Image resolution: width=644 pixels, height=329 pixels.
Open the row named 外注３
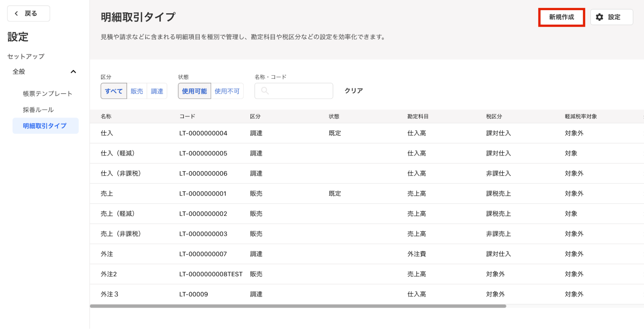[x=367, y=294]
